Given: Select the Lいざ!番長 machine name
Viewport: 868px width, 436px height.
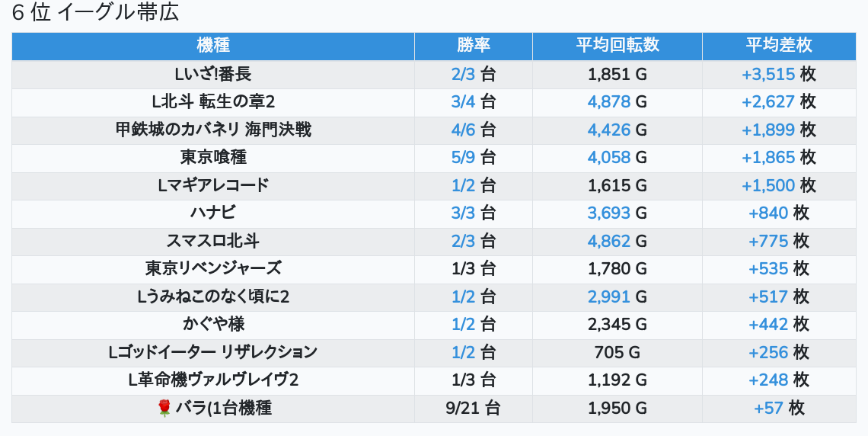Looking at the screenshot, I should 213,75.
